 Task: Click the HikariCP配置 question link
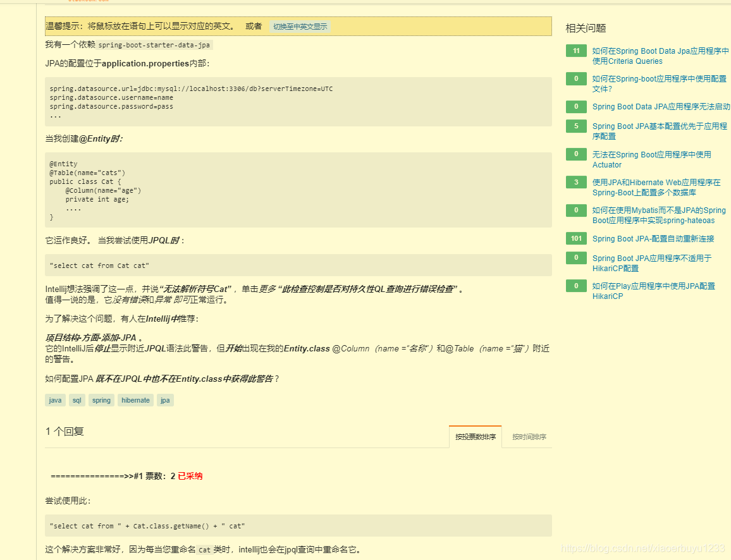[x=651, y=263]
